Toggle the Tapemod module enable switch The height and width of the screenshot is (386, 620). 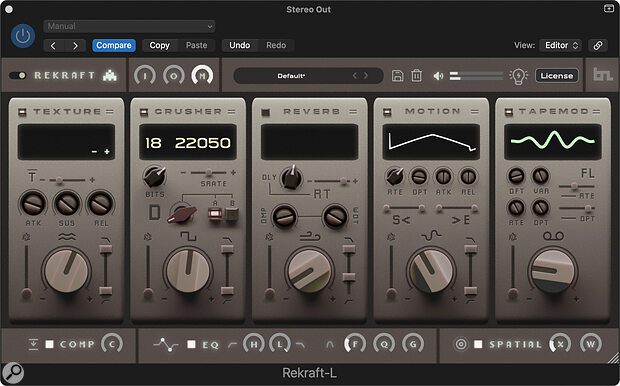pos(508,112)
